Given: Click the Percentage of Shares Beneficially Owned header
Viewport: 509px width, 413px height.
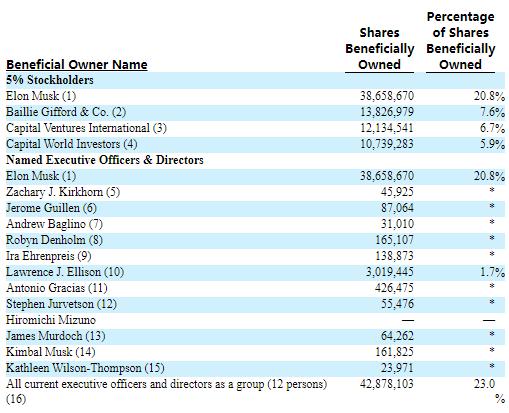Looking at the screenshot, I should click(x=461, y=41).
